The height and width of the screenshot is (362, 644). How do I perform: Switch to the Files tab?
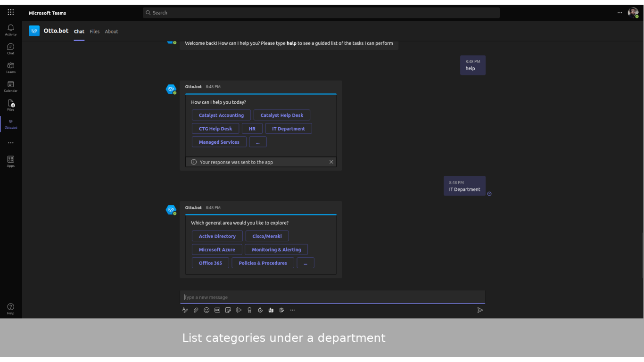pos(95,32)
